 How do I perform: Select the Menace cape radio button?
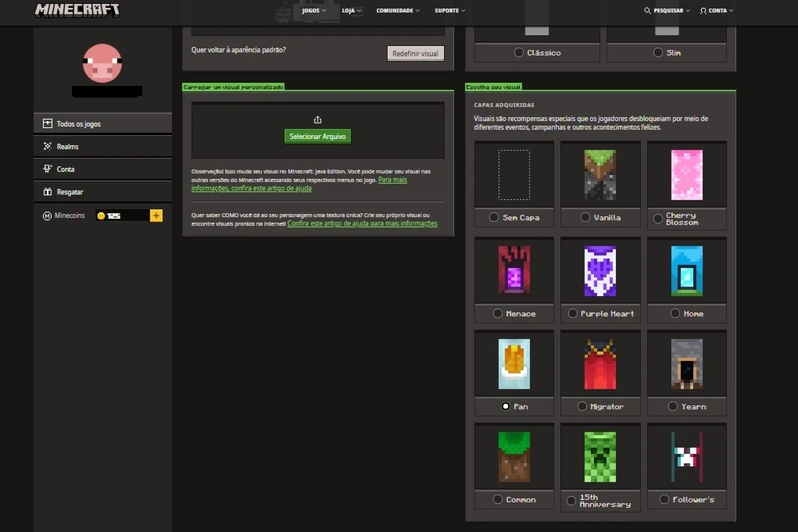click(x=498, y=313)
